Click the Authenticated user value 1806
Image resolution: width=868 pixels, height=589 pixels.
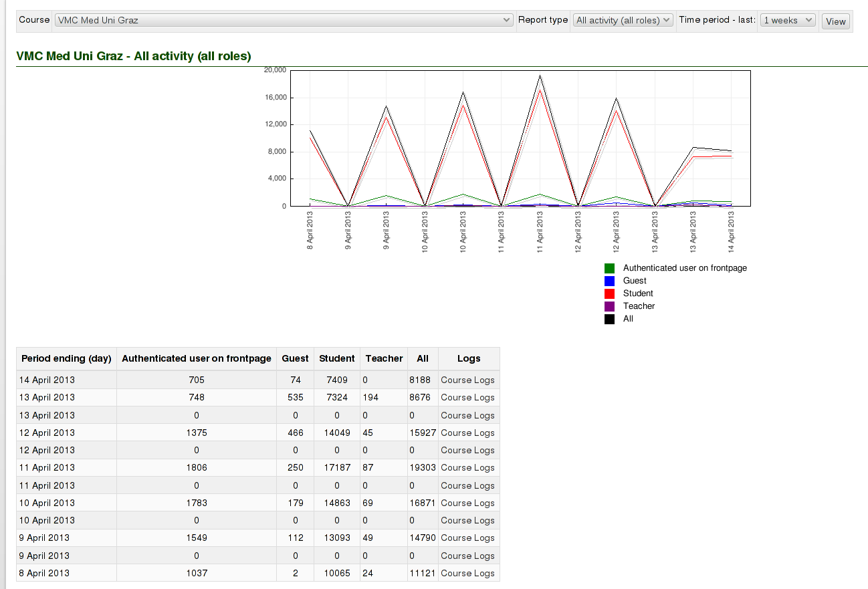[x=197, y=467]
